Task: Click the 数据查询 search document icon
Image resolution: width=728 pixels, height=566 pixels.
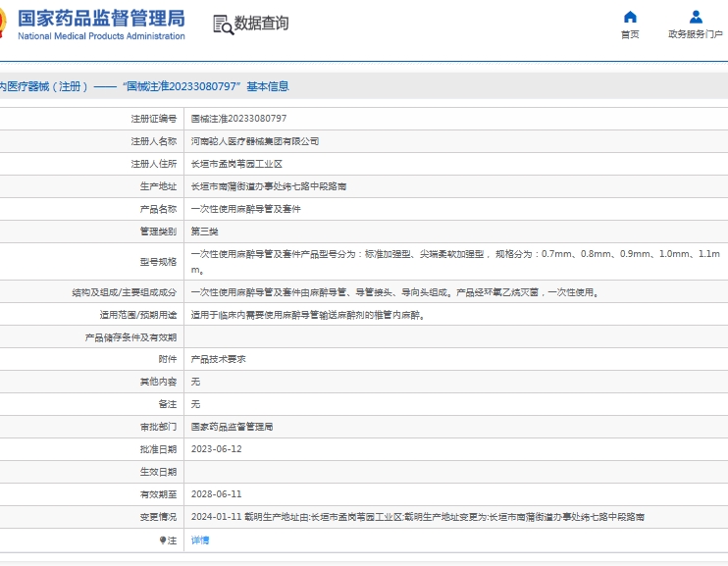Action: (224, 25)
